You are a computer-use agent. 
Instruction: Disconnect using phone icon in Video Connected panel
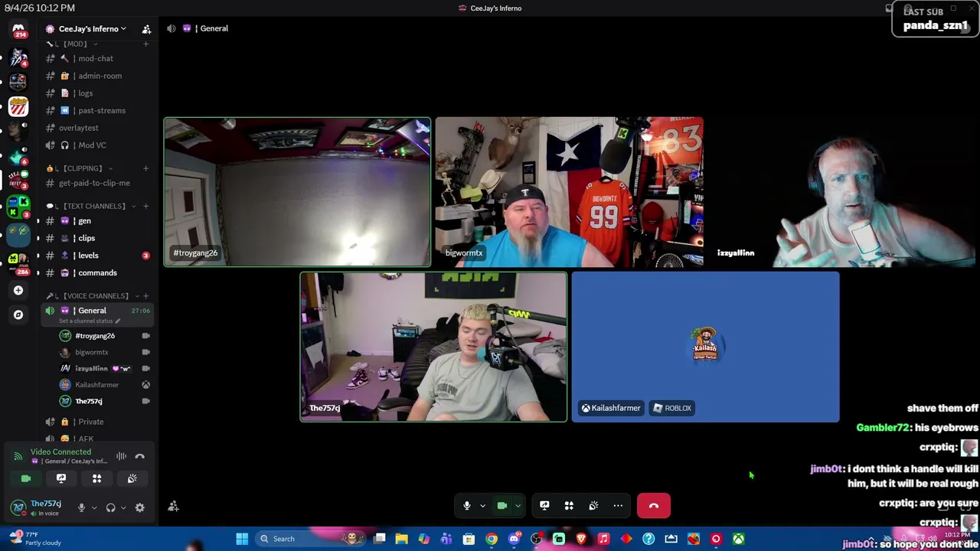[139, 456]
